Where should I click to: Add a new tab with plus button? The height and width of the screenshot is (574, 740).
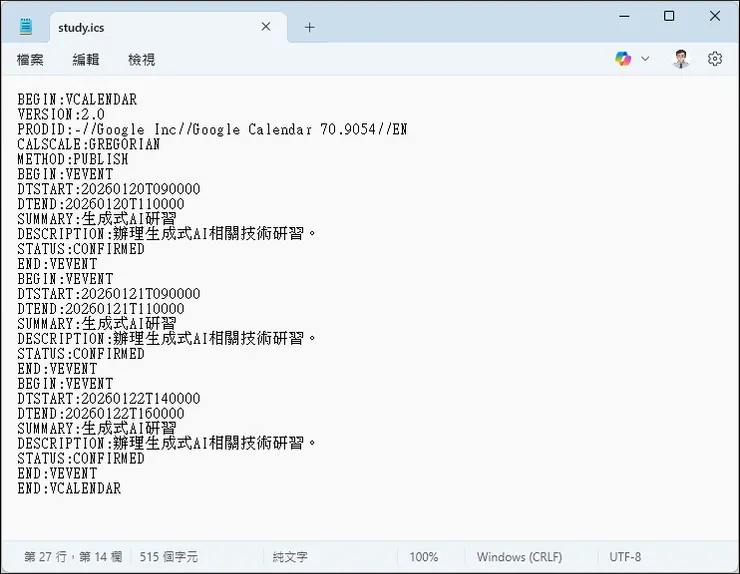click(309, 27)
